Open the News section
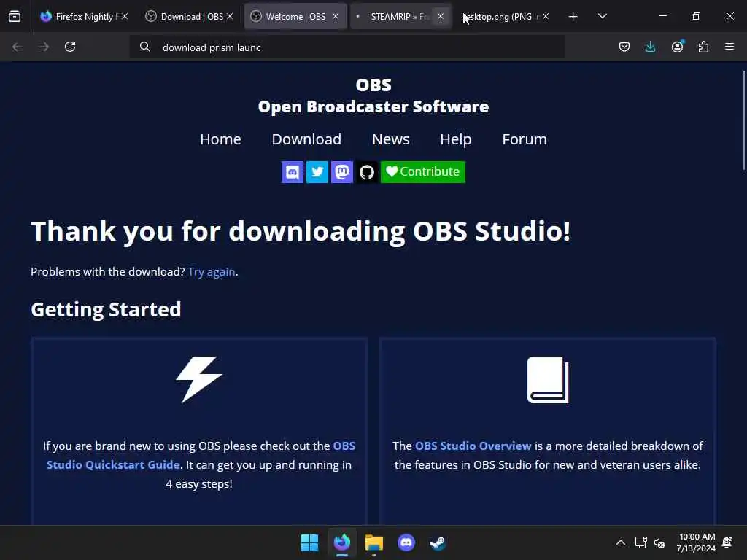The image size is (747, 560). (391, 139)
